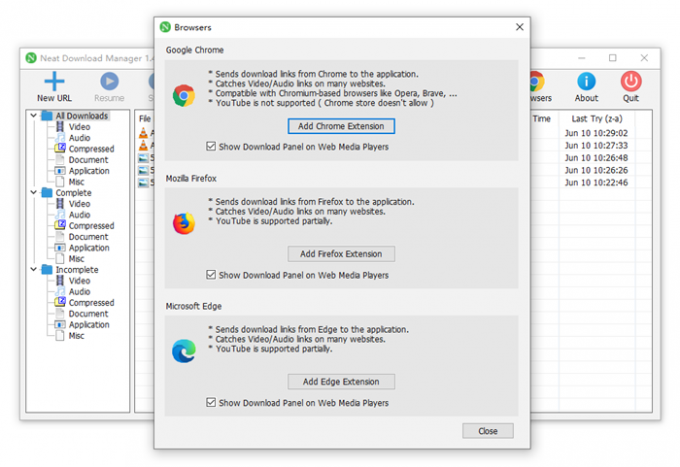Click Neat Download Manager title icon

tap(31, 58)
